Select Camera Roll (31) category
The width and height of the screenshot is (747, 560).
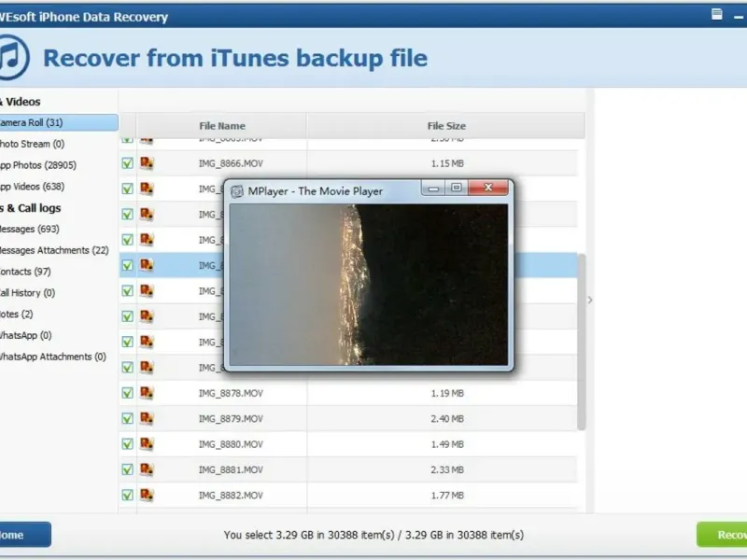59,122
